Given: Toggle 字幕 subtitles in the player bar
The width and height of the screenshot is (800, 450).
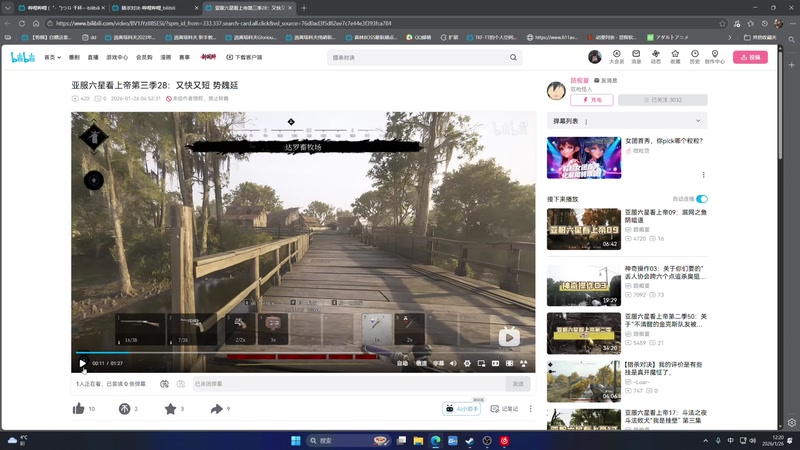Looking at the screenshot, I should pos(438,363).
